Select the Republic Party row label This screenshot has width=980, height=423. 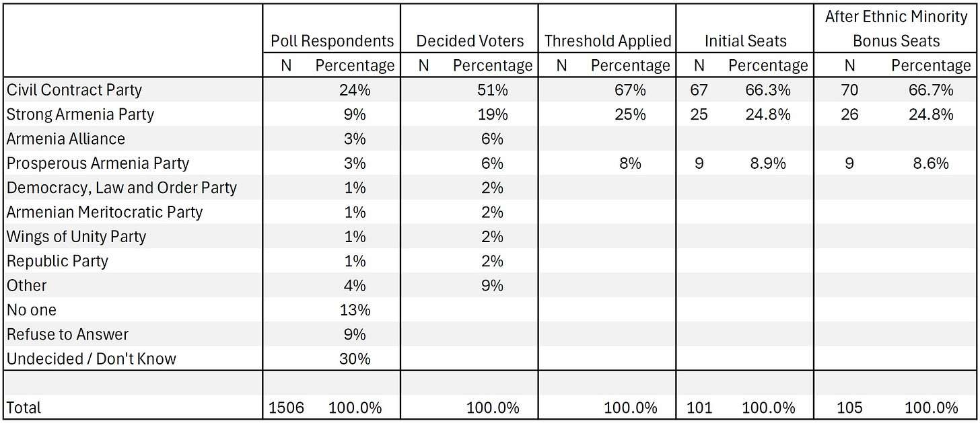57,261
